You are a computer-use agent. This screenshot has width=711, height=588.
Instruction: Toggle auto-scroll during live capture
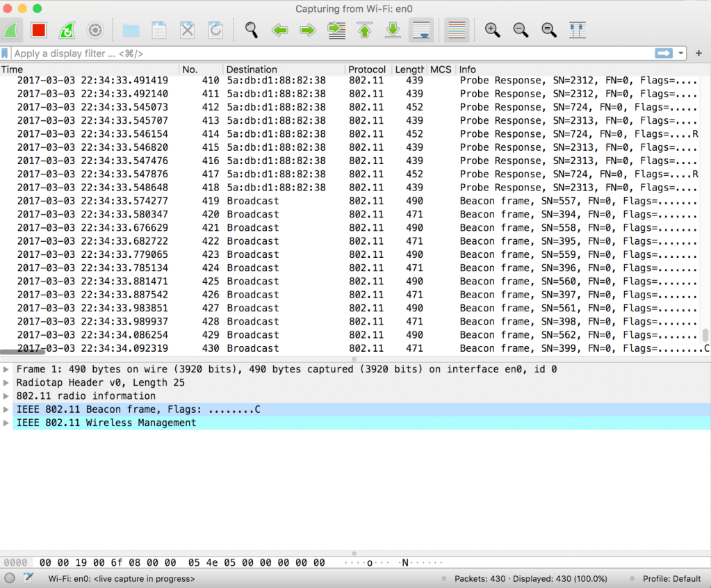[x=421, y=30]
